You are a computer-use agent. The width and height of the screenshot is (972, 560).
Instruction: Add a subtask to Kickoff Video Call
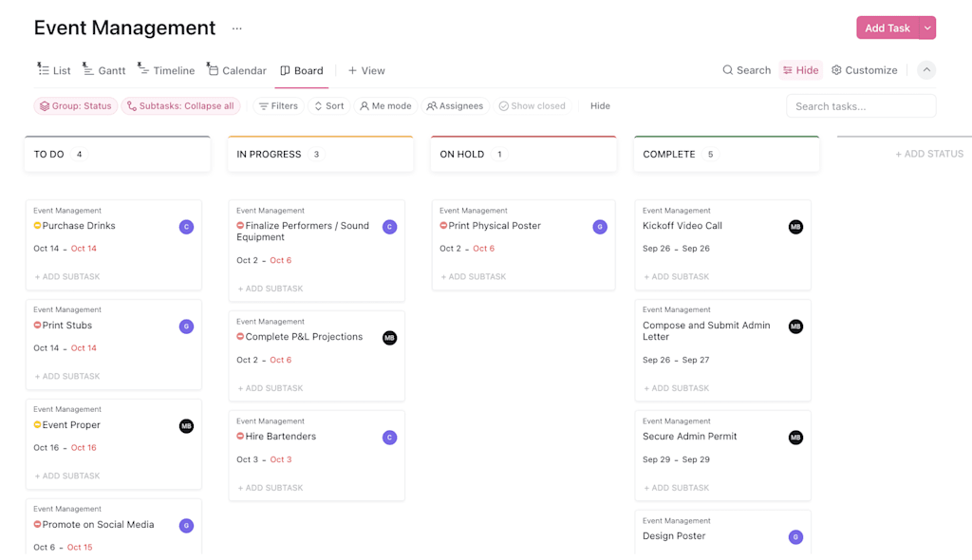point(676,276)
